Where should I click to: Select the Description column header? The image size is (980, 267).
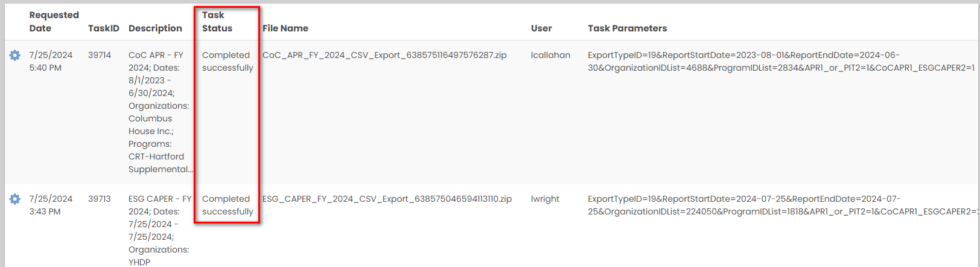click(155, 28)
